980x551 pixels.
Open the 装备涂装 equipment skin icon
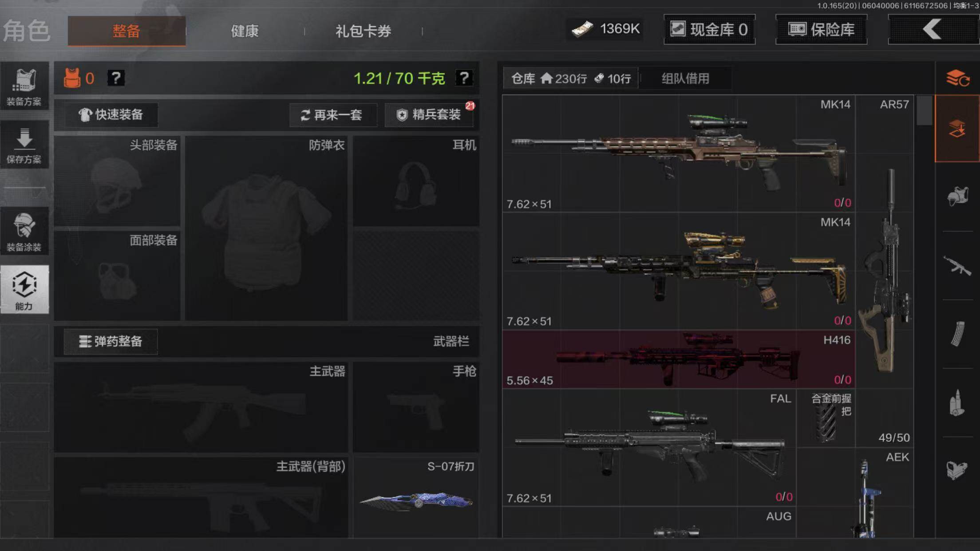click(24, 232)
